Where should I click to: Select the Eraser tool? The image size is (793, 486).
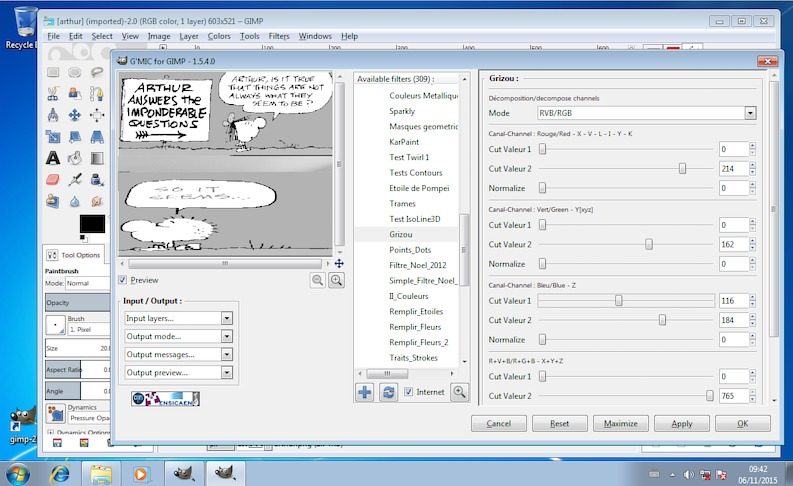tap(53, 180)
